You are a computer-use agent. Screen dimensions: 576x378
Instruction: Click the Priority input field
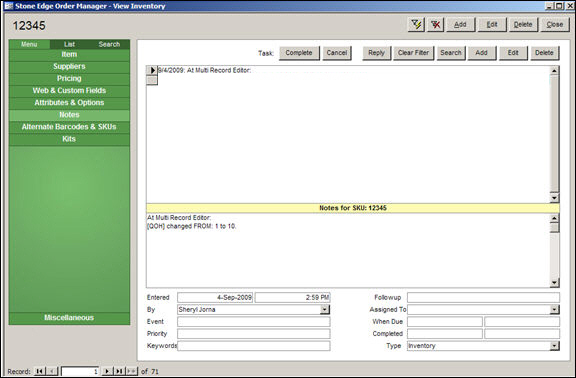[254, 334]
